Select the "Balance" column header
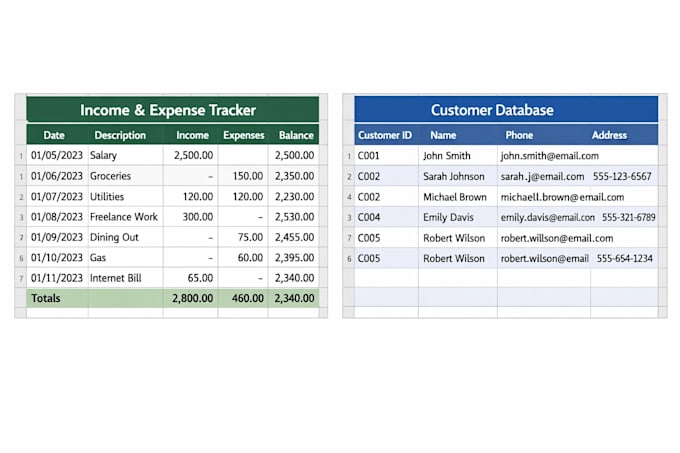The image size is (680, 453). [296, 135]
